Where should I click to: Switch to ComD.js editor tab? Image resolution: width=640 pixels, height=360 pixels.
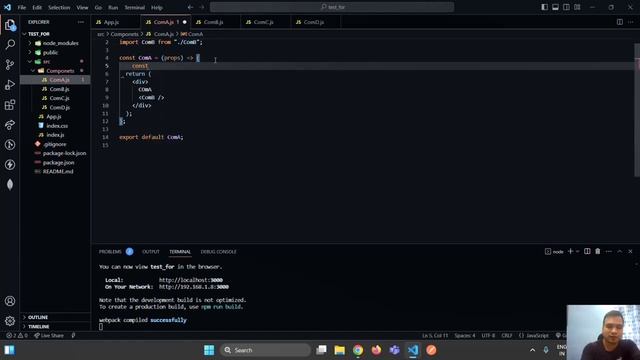[316, 22]
